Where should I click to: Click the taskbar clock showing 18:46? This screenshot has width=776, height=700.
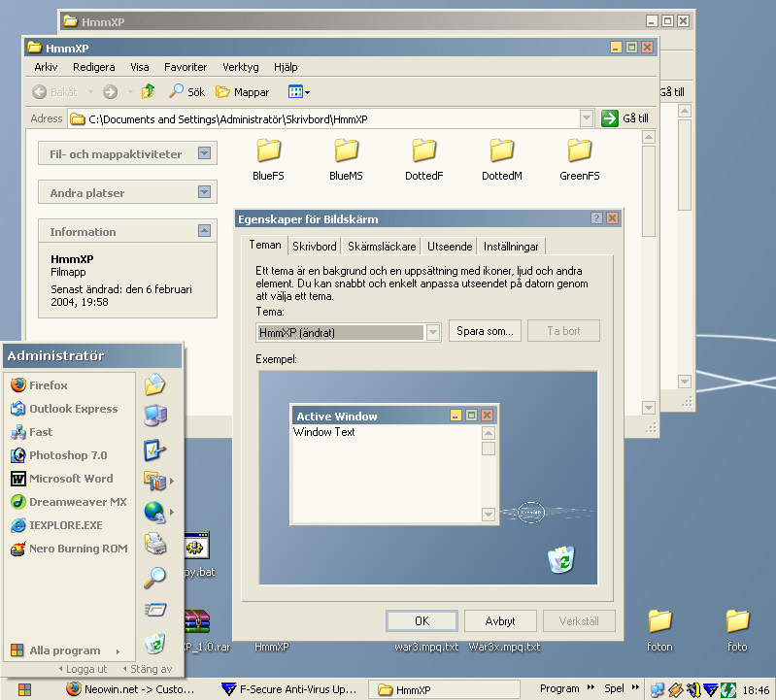[x=756, y=690]
